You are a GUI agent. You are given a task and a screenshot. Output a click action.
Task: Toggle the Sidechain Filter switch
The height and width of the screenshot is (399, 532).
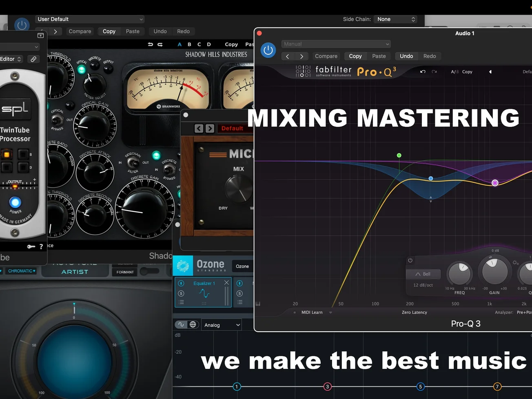click(x=132, y=163)
